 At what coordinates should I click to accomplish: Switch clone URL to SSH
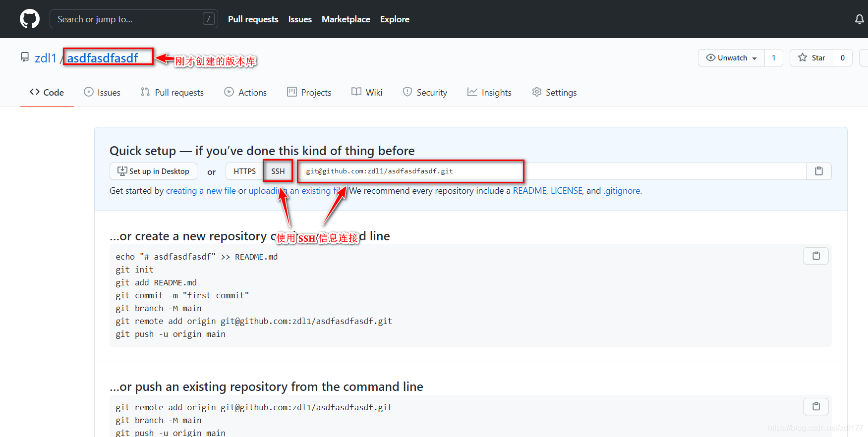click(278, 171)
